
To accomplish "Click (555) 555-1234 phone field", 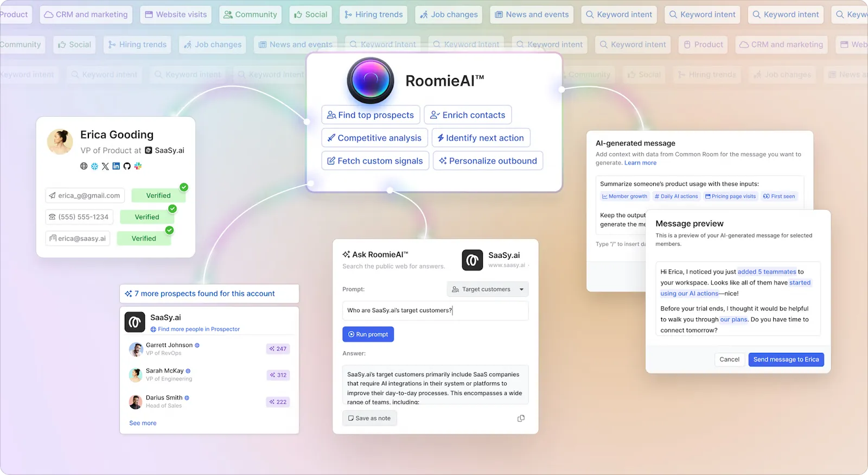I will (79, 217).
